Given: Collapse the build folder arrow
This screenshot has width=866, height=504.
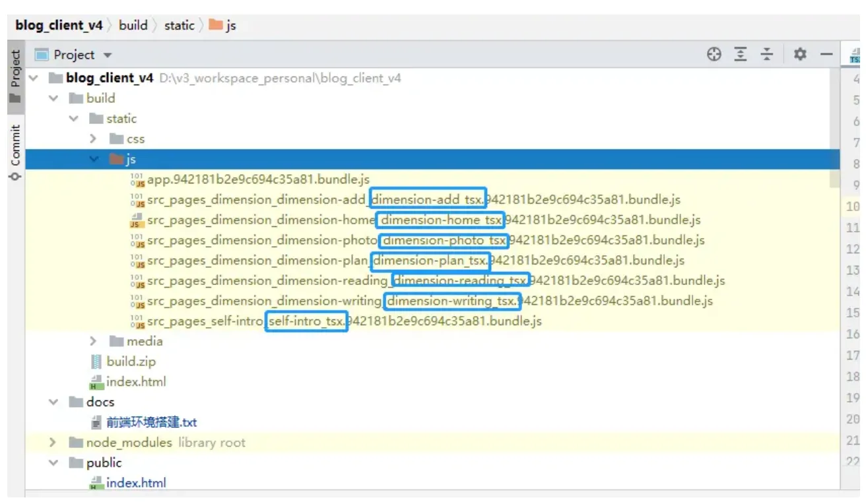Looking at the screenshot, I should point(53,98).
